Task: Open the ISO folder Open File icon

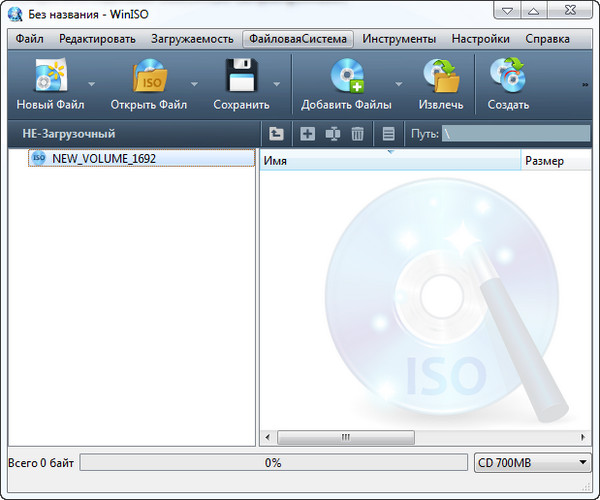Action: [150, 75]
